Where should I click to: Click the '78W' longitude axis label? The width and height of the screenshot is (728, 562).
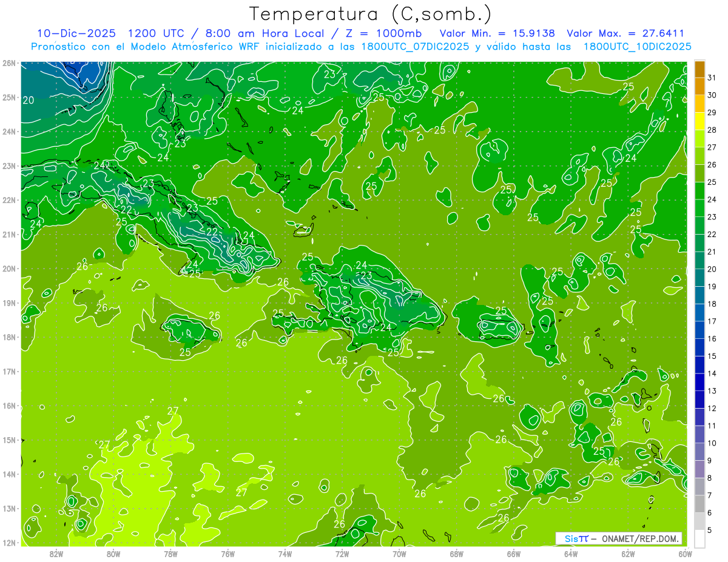tap(170, 554)
